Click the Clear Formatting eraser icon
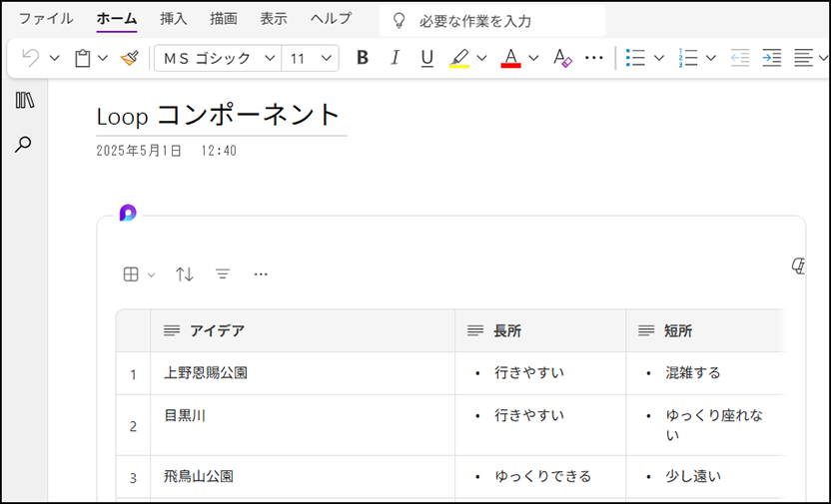The image size is (831, 504). click(562, 58)
